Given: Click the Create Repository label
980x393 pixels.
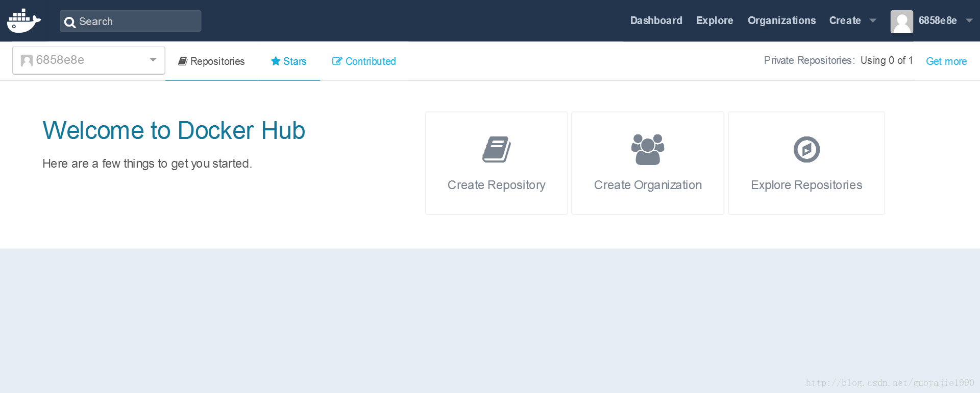Looking at the screenshot, I should point(497,185).
